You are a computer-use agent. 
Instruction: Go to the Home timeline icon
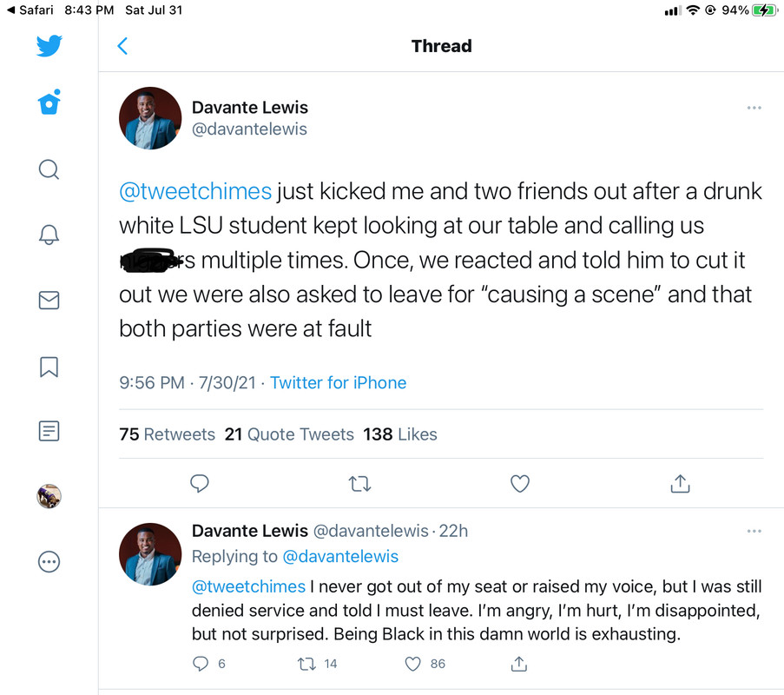click(49, 103)
